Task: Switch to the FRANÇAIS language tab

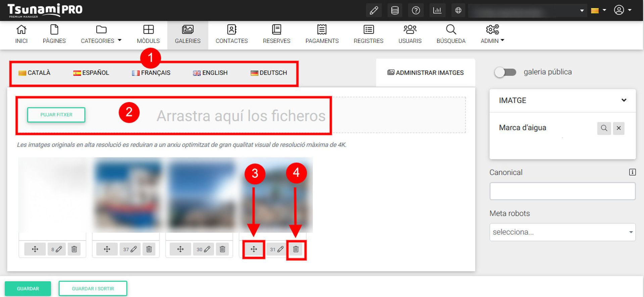Action: [x=151, y=73]
